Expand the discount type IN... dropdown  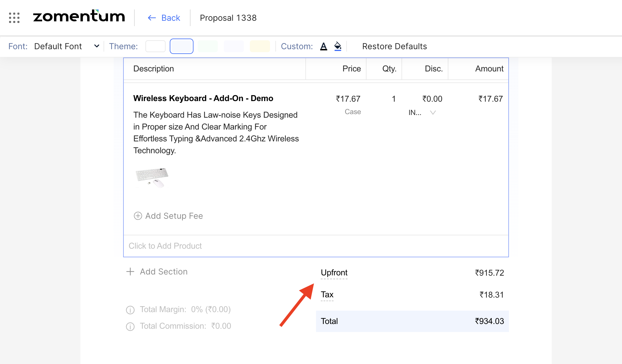click(x=433, y=112)
